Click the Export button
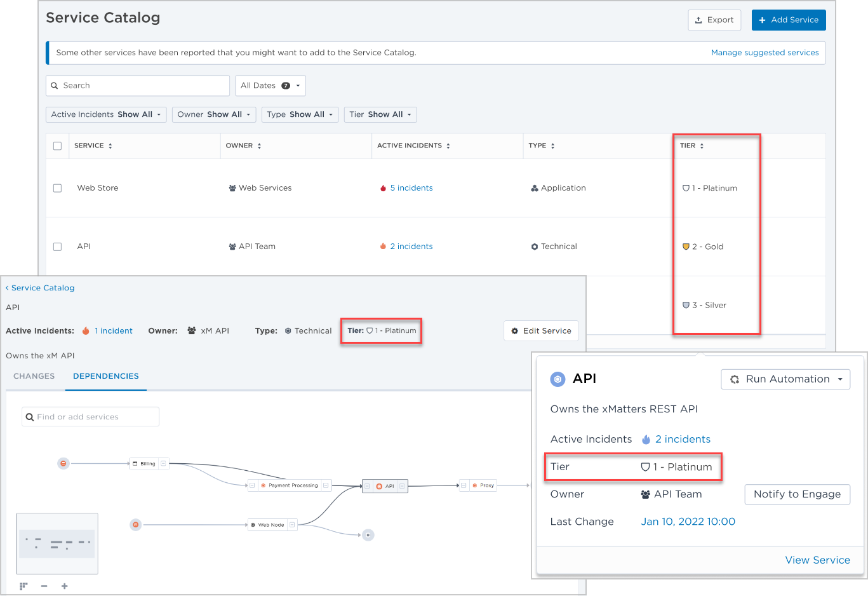This screenshot has width=868, height=596. [714, 20]
